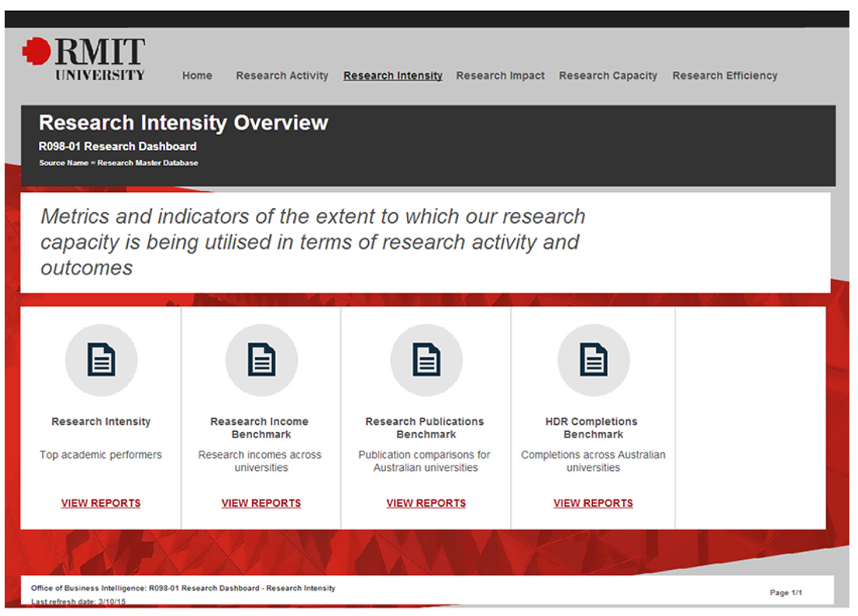Open the HDR Completions Benchmark document icon

coord(594,360)
